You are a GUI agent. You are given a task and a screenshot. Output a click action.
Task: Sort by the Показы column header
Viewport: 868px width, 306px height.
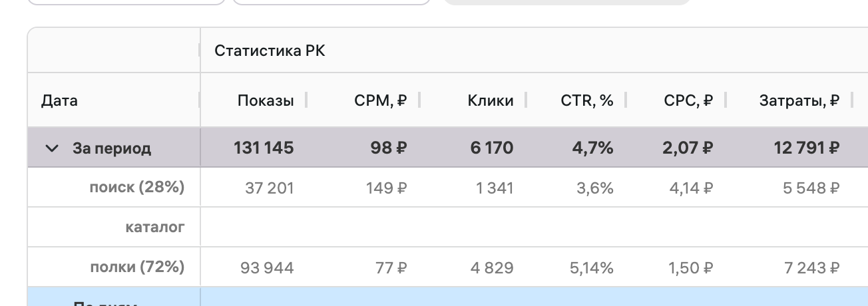tap(265, 100)
